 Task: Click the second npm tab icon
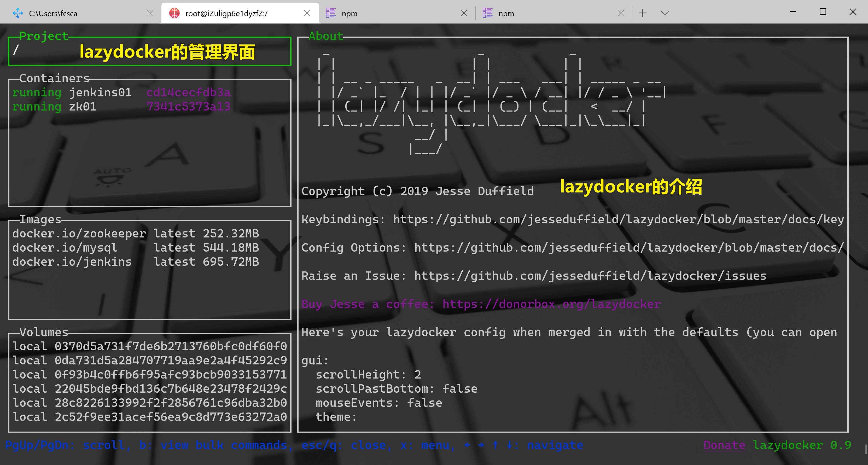pos(487,13)
